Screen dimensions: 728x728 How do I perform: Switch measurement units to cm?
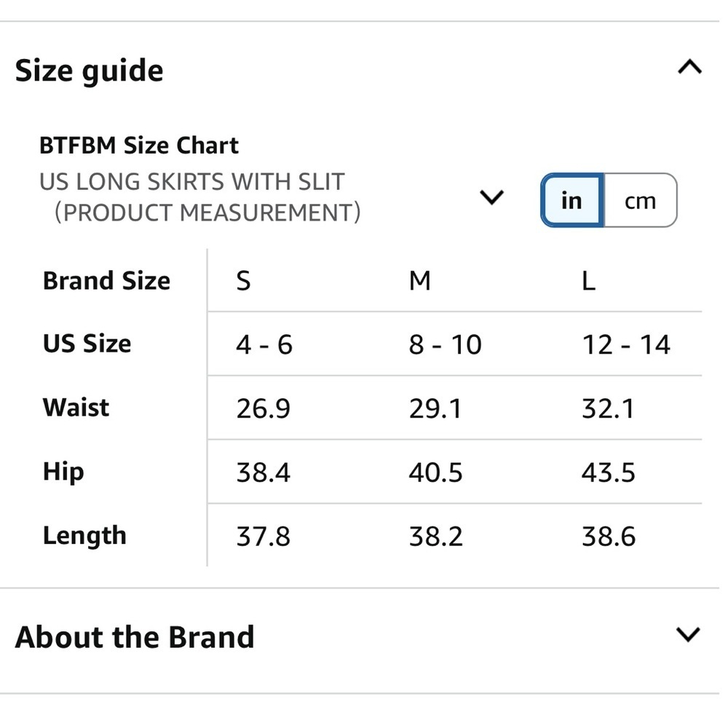(640, 200)
